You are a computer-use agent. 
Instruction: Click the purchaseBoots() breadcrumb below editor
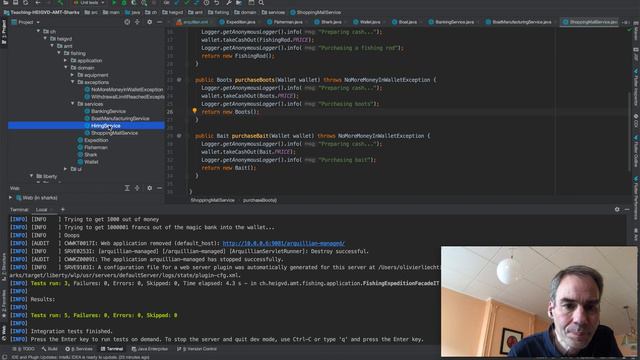[x=260, y=200]
